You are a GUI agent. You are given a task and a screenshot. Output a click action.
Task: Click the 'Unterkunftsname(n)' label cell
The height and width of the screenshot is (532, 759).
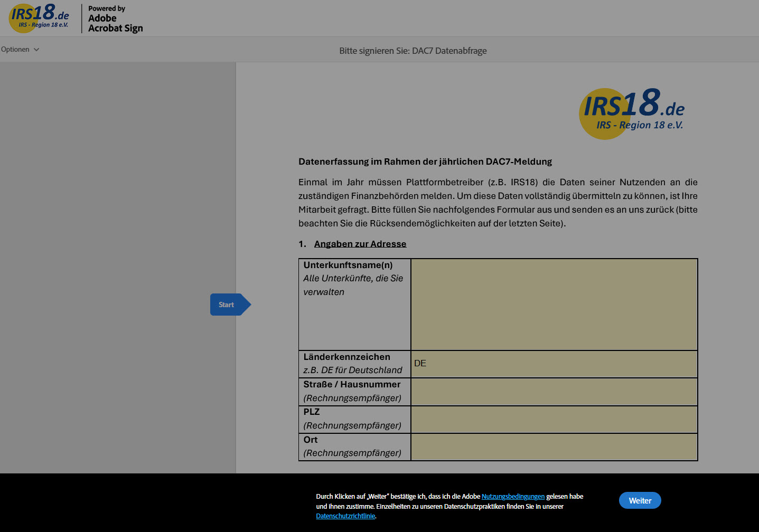tap(354, 304)
